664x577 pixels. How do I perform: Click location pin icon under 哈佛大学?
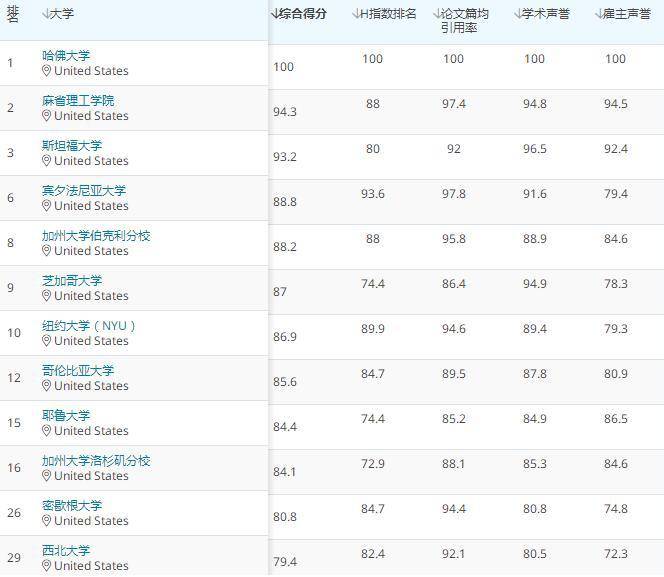(x=47, y=71)
